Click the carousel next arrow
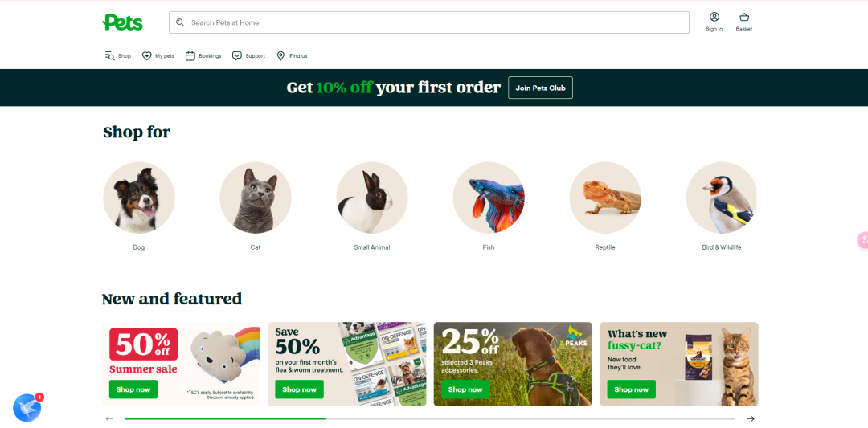The width and height of the screenshot is (868, 428). 750,418
